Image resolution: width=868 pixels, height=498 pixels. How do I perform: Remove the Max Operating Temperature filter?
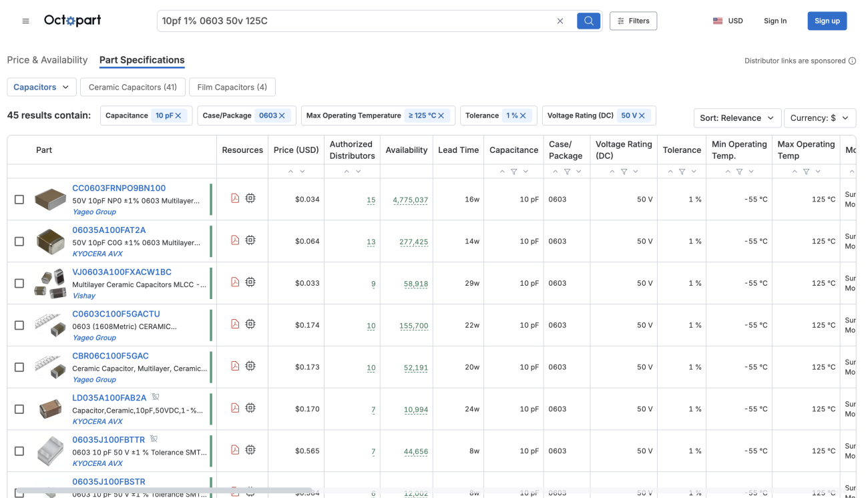tap(441, 115)
